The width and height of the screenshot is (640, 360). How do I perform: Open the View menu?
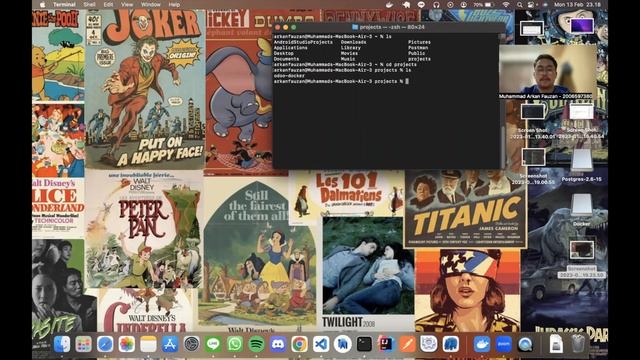127,4
